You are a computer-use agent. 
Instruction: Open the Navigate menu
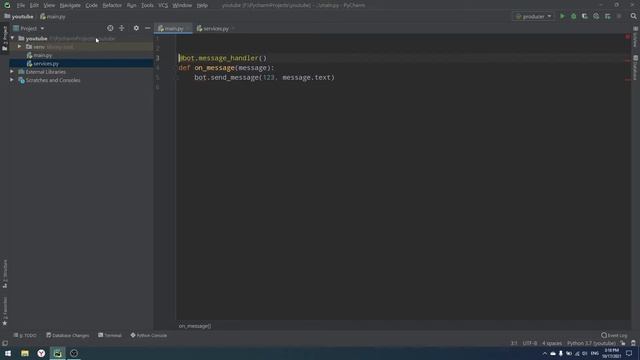click(70, 5)
